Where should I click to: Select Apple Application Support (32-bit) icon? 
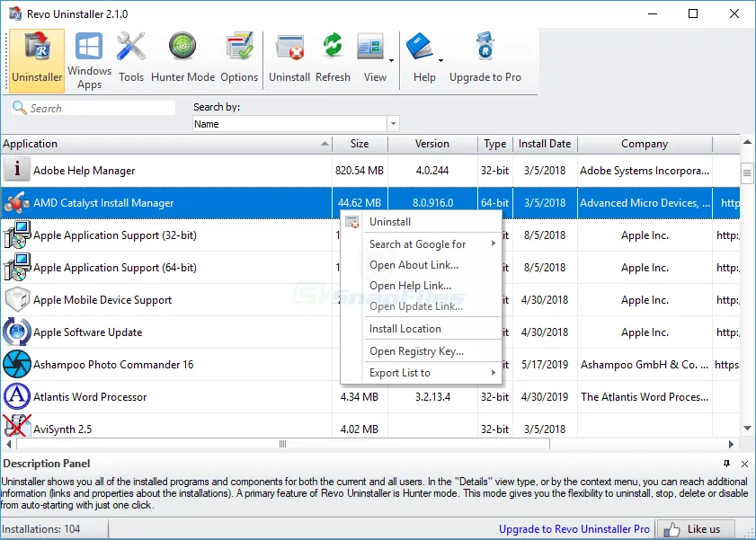[x=17, y=235]
